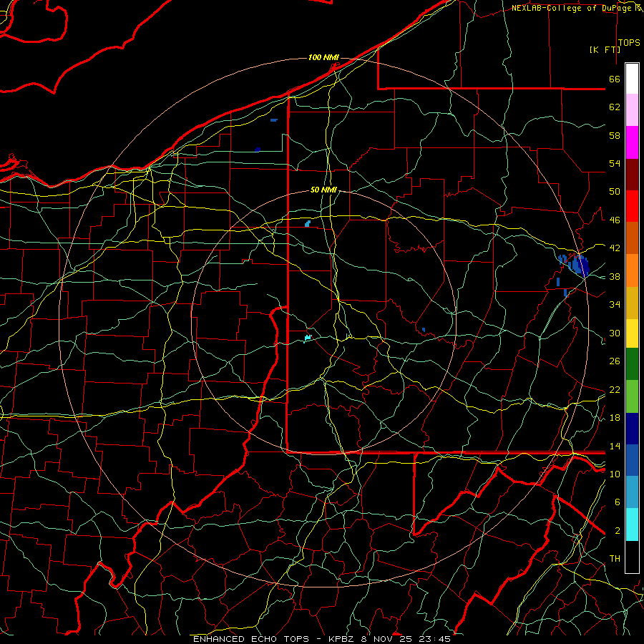The width and height of the screenshot is (644, 644).
Task: Click the 6 scale value
Action: point(618,502)
